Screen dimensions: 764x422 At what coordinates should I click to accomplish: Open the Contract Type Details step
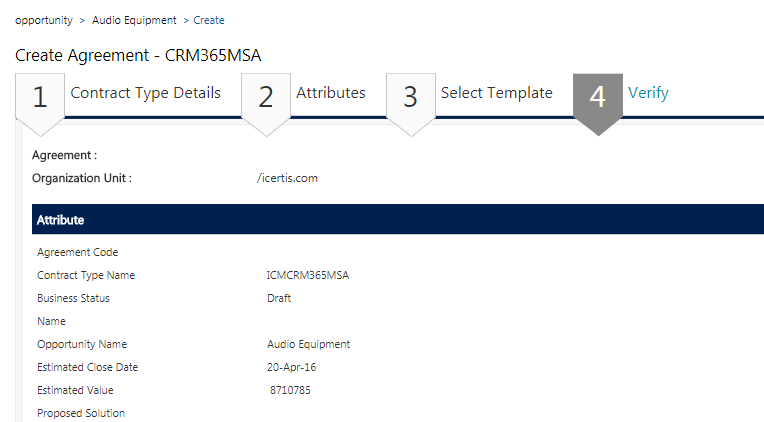click(x=145, y=93)
